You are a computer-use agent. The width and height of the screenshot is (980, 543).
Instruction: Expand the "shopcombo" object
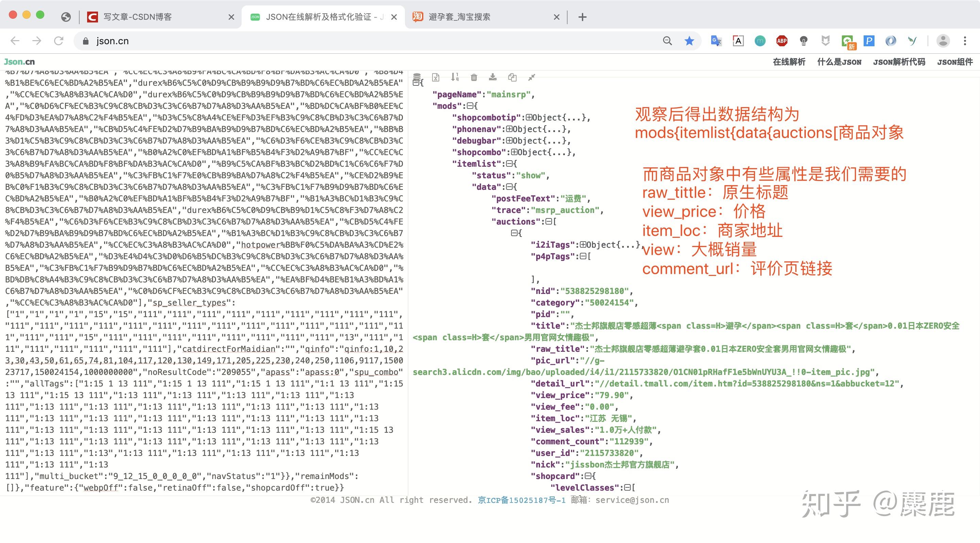514,152
